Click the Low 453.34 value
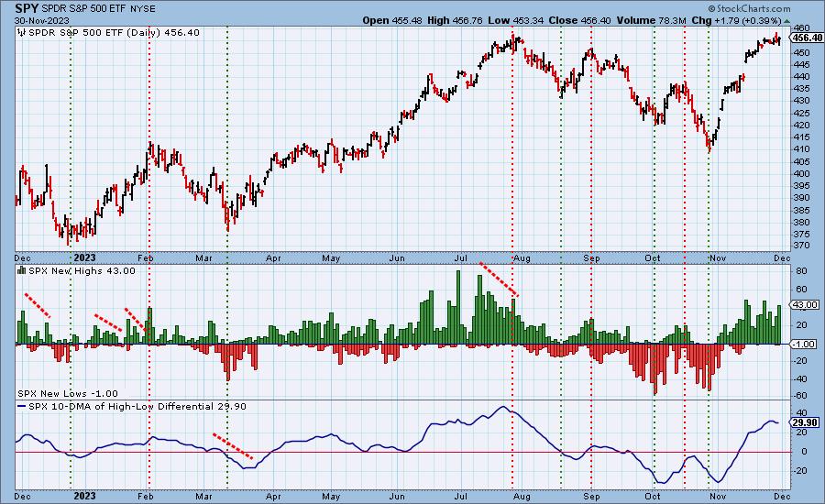 (516, 20)
